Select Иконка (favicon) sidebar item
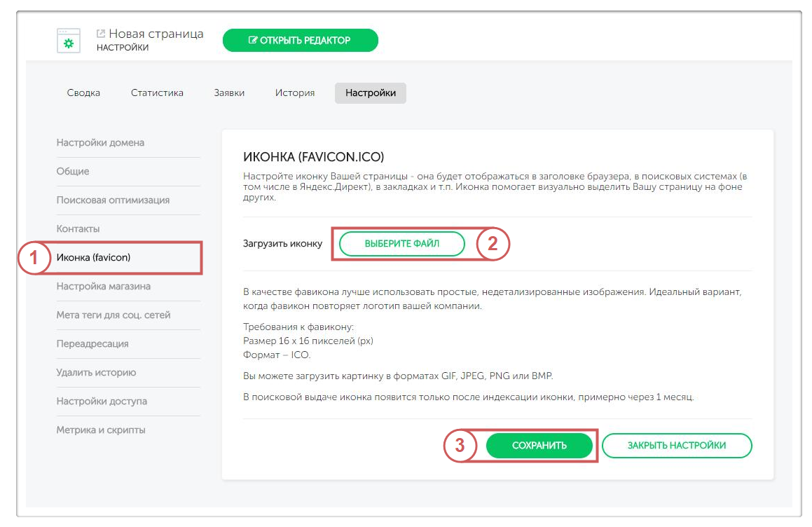 93,257
